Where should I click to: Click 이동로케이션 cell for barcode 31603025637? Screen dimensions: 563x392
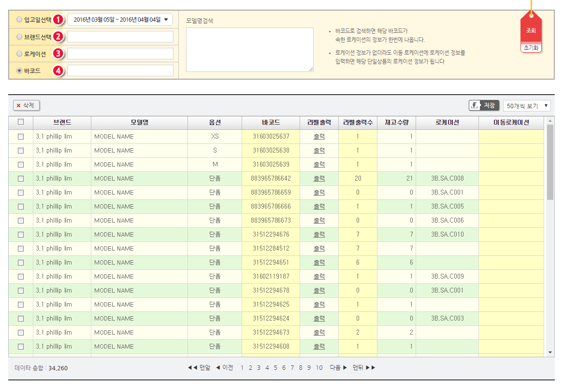511,136
